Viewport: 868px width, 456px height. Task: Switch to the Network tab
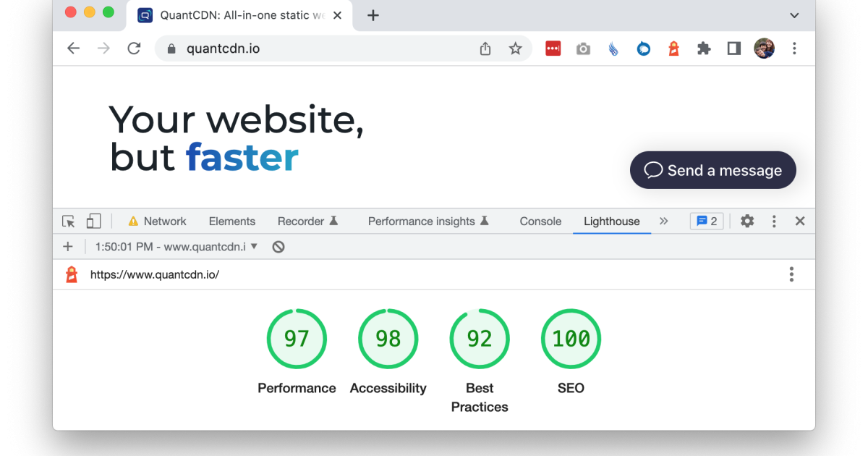pos(157,221)
